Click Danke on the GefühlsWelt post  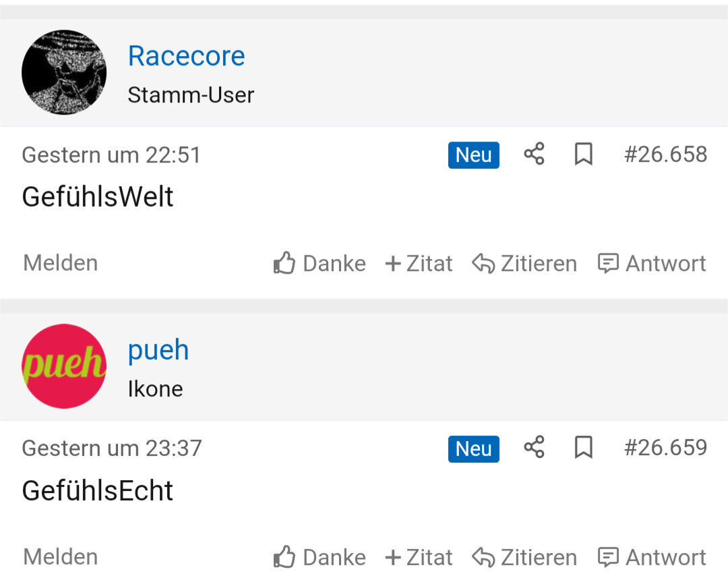tap(320, 263)
